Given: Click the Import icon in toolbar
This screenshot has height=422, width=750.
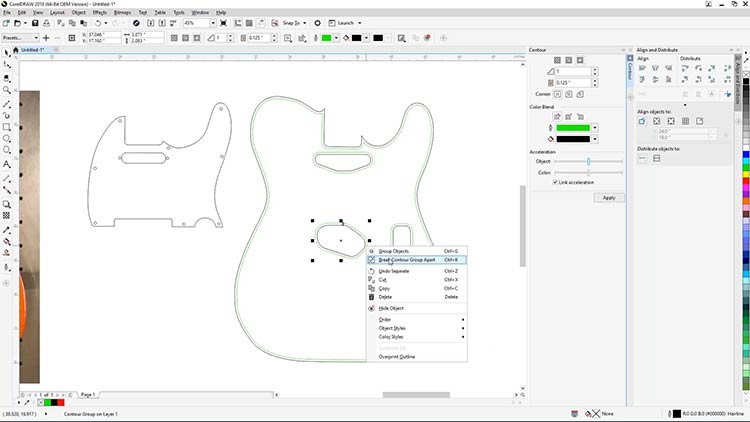Looking at the screenshot, I should click(x=151, y=23).
